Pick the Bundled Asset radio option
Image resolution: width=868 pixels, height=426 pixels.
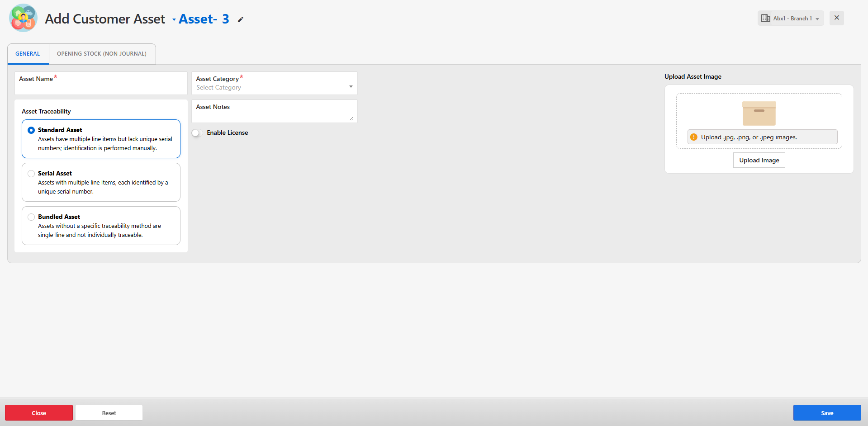pos(31,217)
